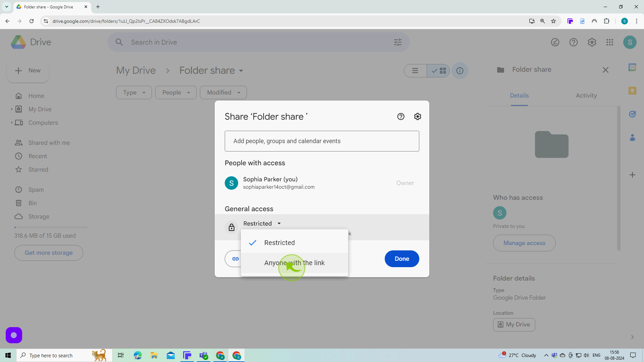This screenshot has width=644, height=362.
Task: Open the Modified filter dropdown
Action: coord(223,93)
